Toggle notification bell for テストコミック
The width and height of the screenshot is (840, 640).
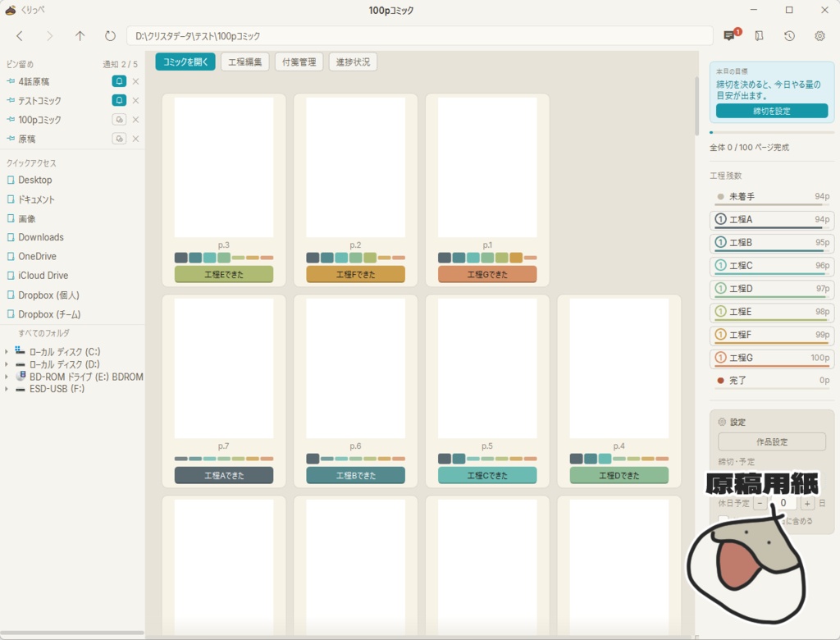coord(119,100)
